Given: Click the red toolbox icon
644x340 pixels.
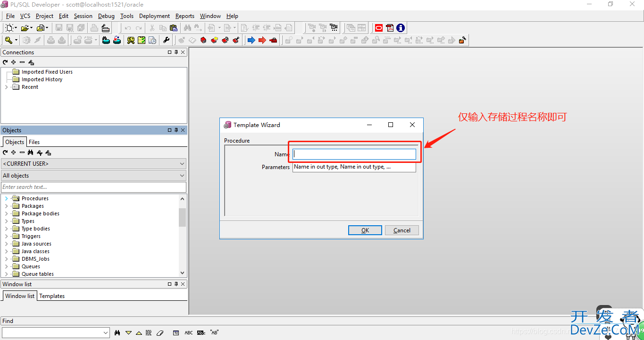Looking at the screenshot, I should (x=273, y=40).
